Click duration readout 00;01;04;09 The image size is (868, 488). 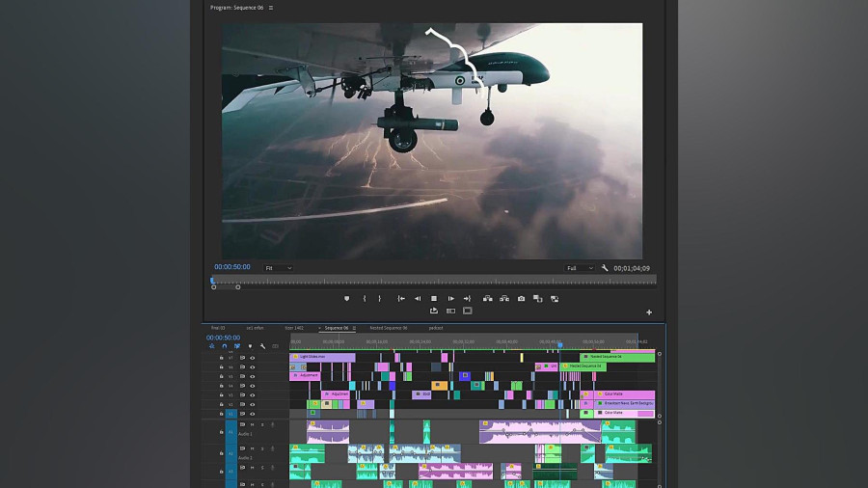(632, 268)
